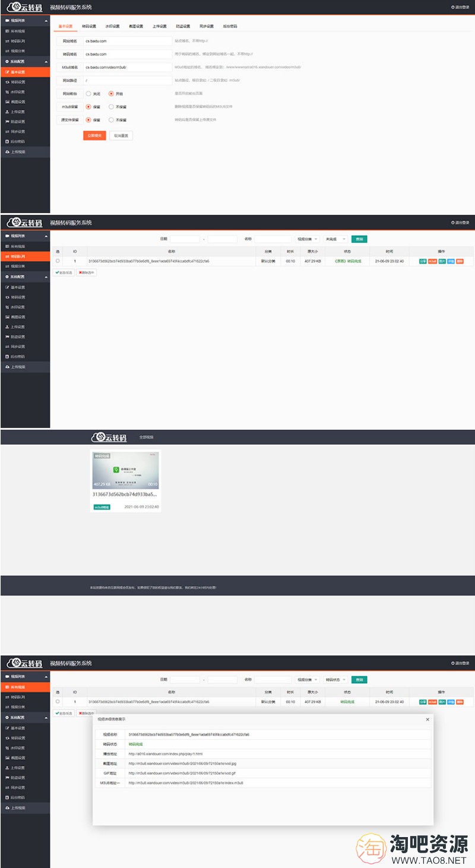Select 关闭 radio for 网站前台
This screenshot has width=475, height=868.
click(x=88, y=94)
